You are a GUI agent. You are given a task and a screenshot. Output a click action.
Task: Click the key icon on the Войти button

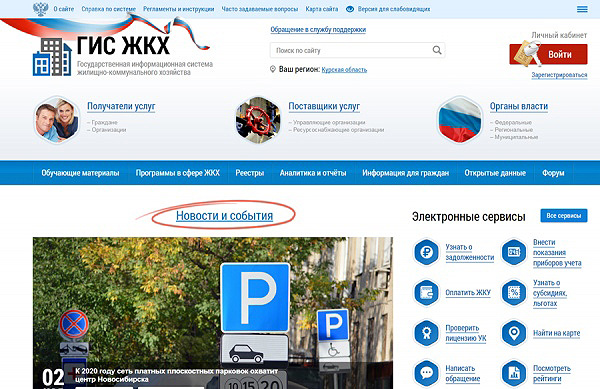click(528, 53)
